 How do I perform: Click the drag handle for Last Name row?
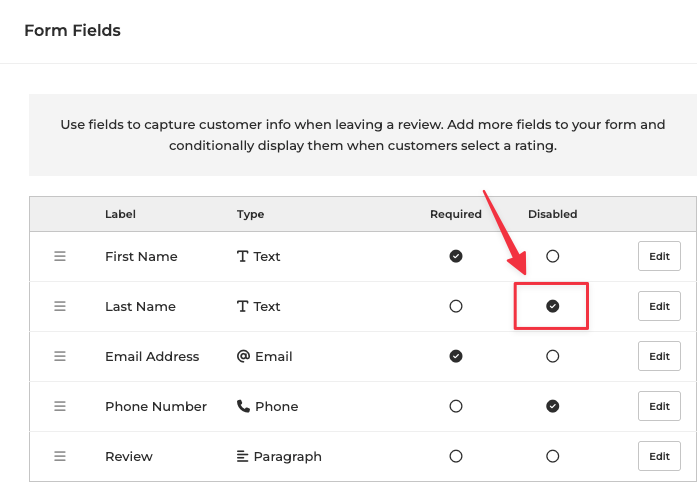pos(60,306)
